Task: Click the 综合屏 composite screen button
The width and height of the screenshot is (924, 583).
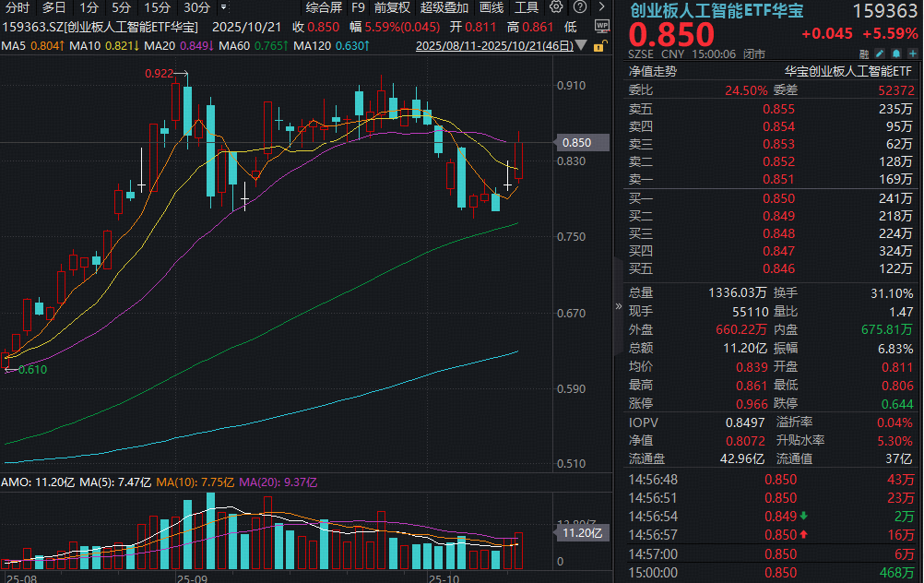Action: 324,7
